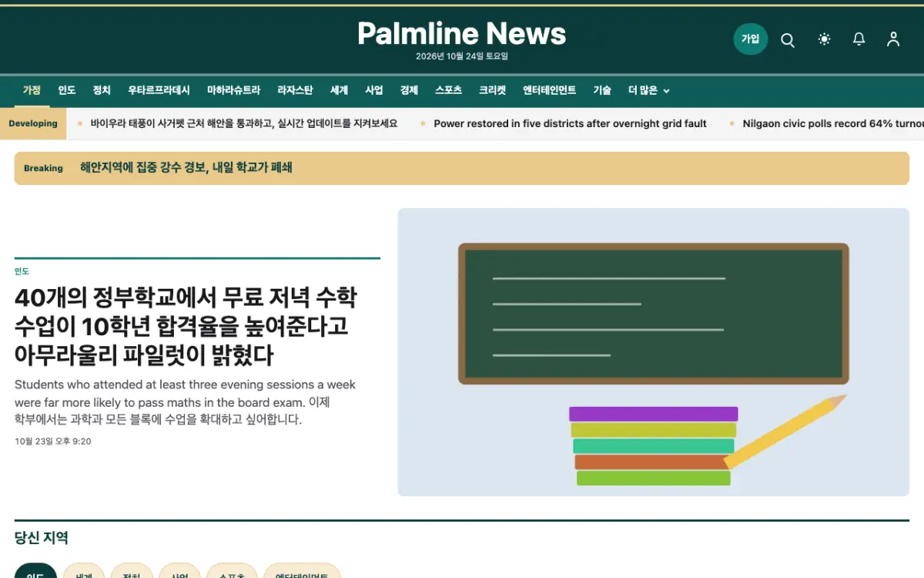The image size is (924, 578).
Task: Expand the 더 많은 dropdown menu
Action: (x=649, y=90)
